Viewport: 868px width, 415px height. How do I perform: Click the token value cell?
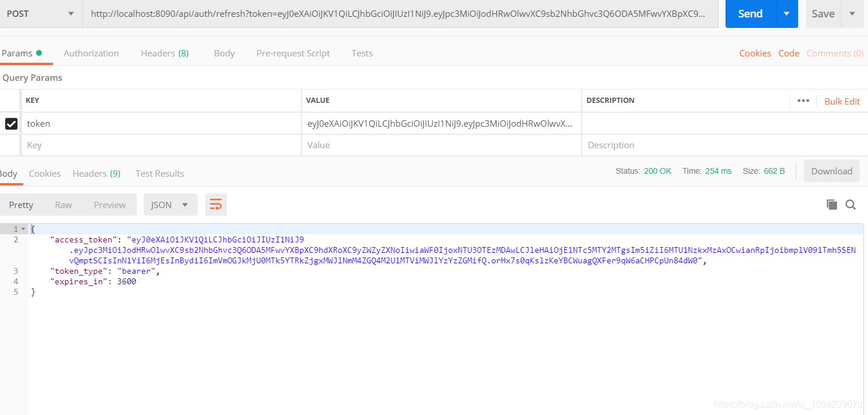pos(442,123)
